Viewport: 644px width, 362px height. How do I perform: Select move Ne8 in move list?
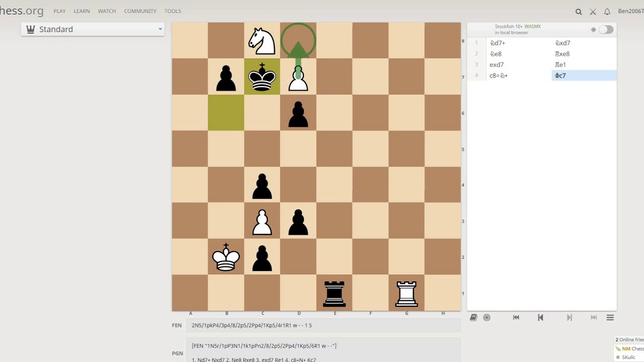tap(519, 54)
